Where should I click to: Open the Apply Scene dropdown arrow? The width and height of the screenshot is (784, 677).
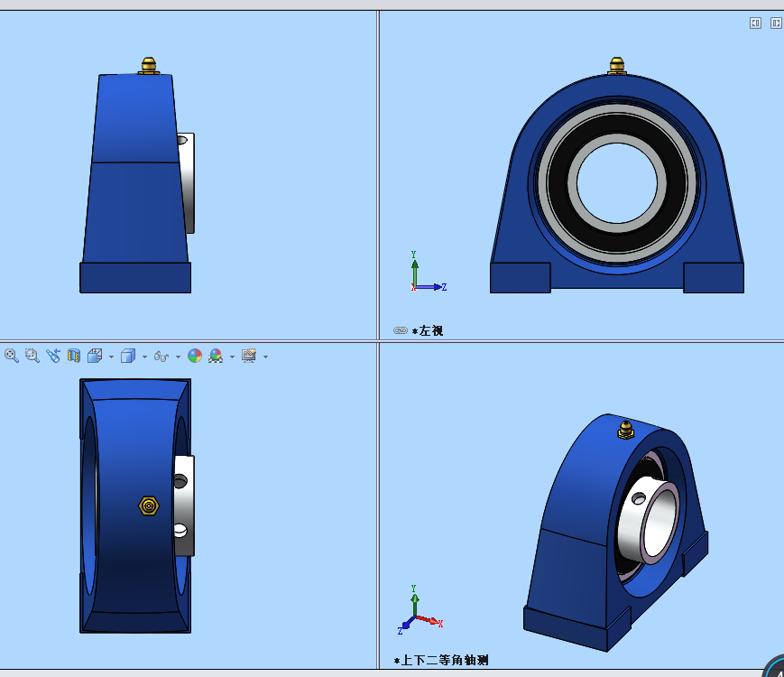[232, 357]
